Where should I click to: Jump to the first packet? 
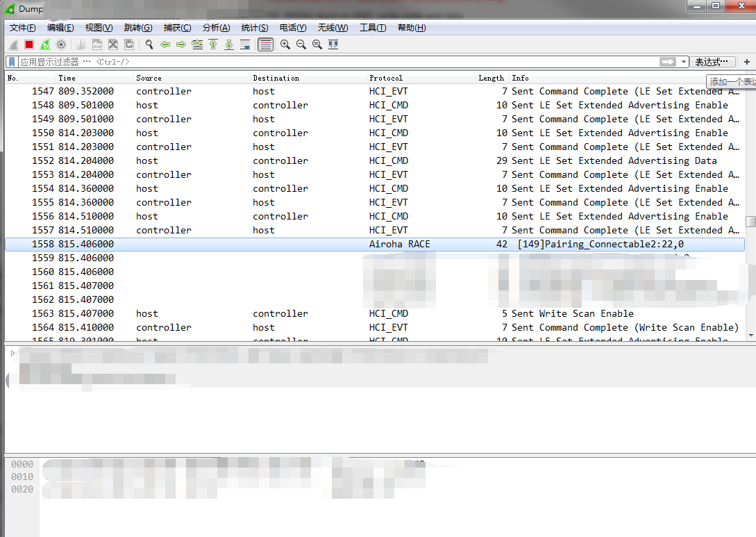[213, 45]
